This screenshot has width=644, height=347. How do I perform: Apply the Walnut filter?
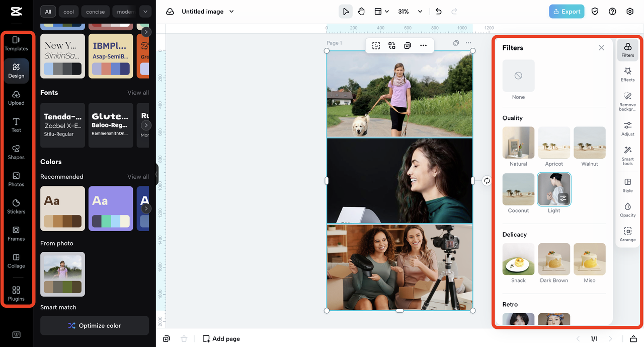(590, 143)
